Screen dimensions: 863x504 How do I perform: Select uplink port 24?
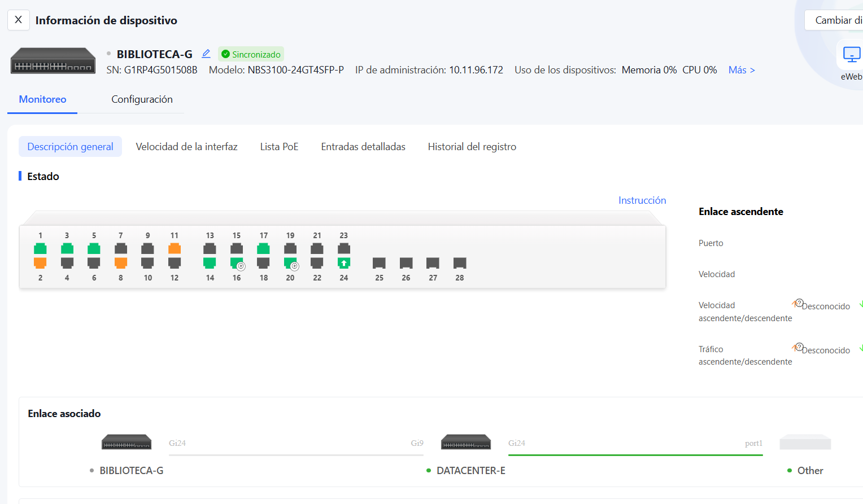[x=344, y=263]
